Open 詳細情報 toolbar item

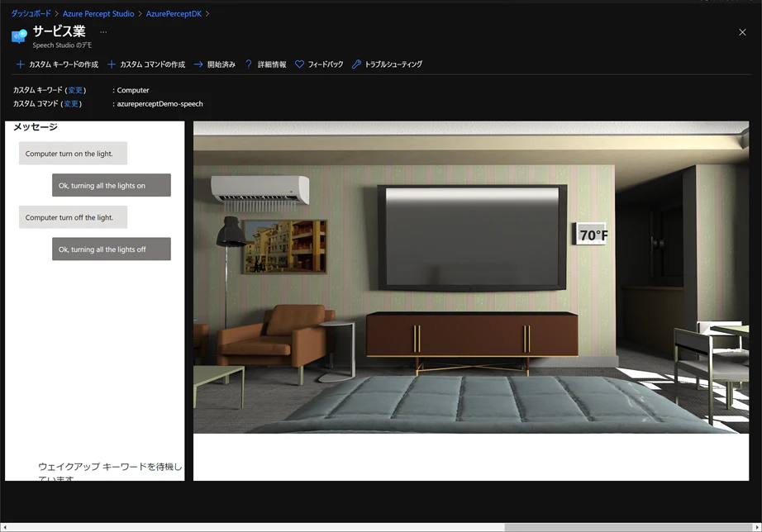pyautogui.click(x=272, y=64)
